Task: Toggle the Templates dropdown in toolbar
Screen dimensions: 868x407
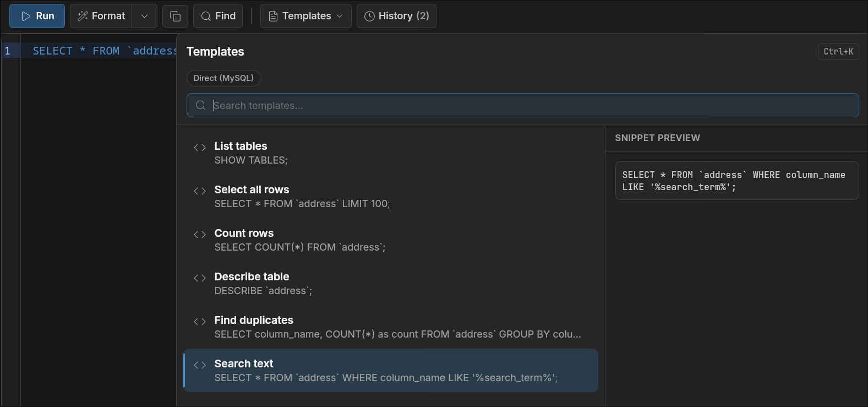Action: coord(305,16)
